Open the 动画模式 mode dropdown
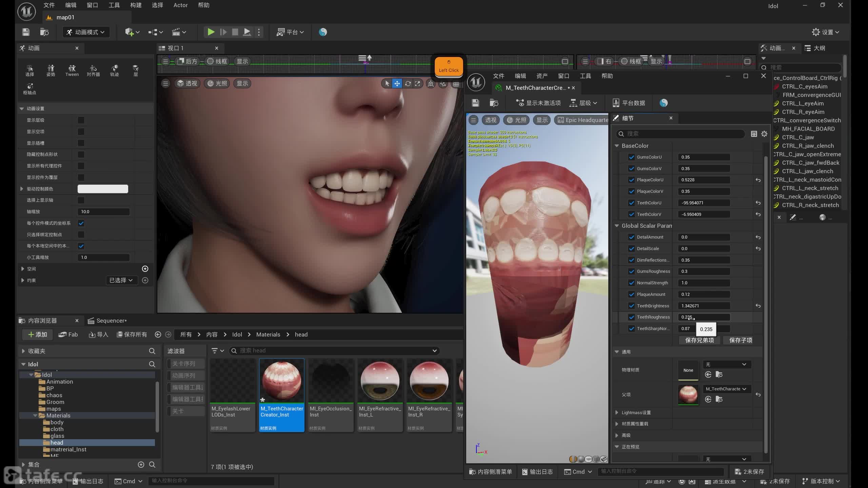Image resolution: width=868 pixels, height=488 pixels. (x=86, y=32)
